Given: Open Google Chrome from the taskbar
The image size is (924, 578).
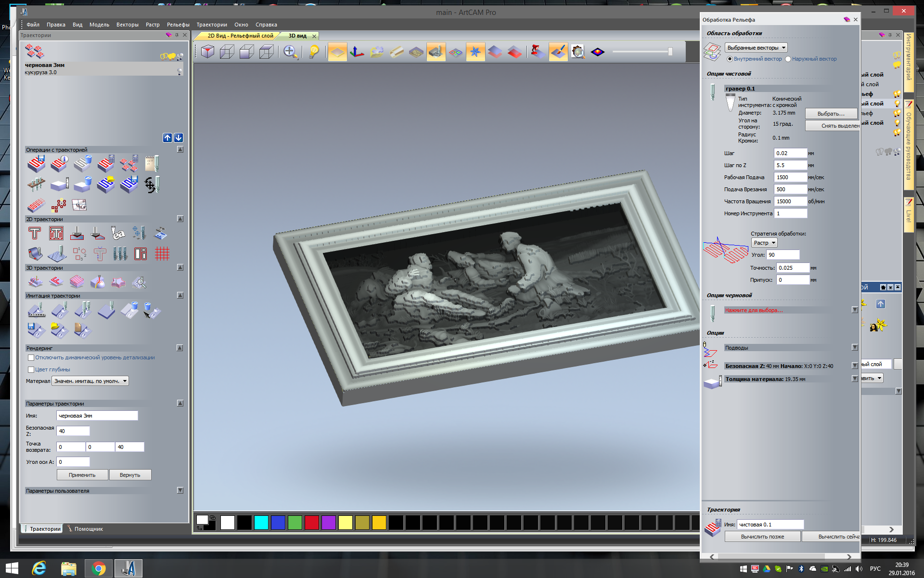Looking at the screenshot, I should click(x=99, y=568).
